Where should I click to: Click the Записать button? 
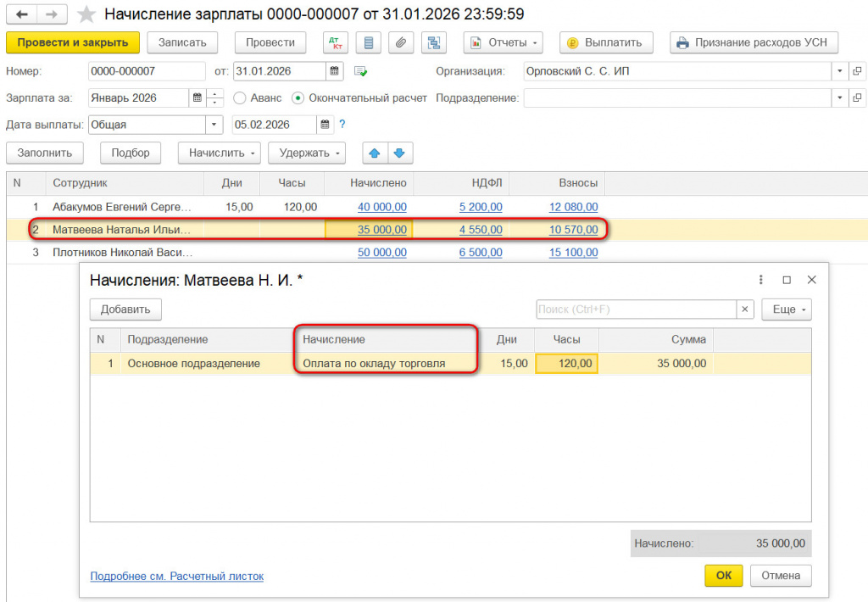pyautogui.click(x=182, y=42)
